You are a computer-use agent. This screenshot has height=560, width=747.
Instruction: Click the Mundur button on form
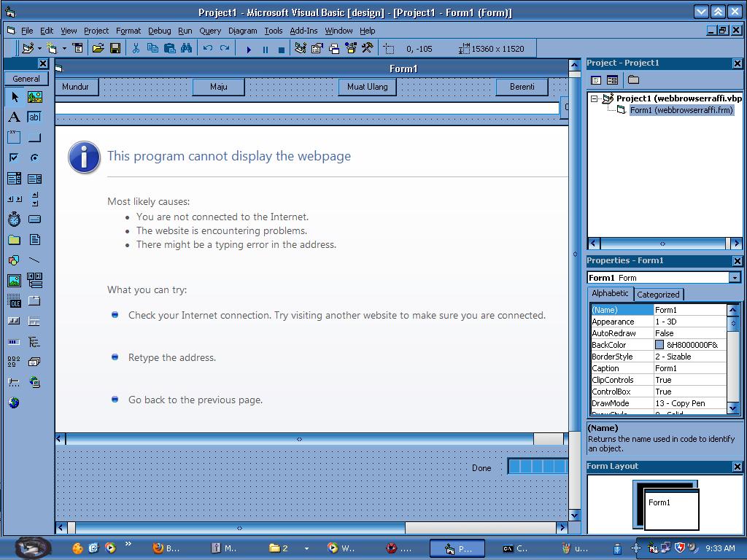coord(76,87)
